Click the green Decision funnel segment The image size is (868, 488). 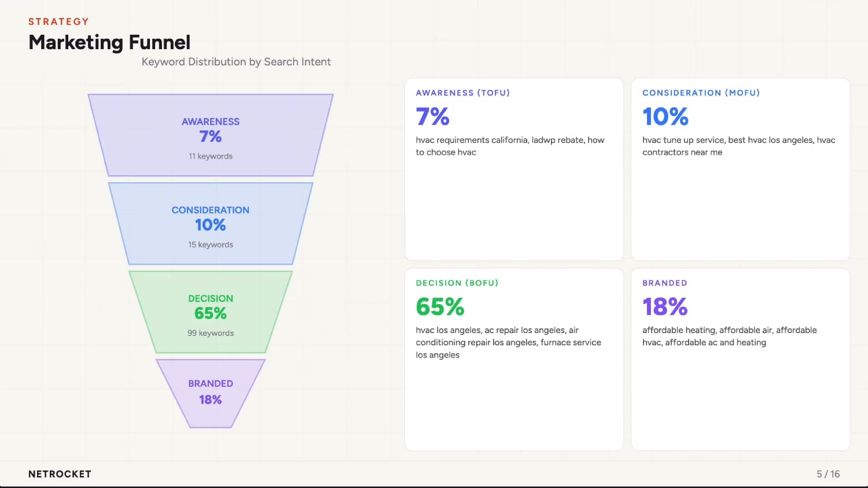[211, 312]
